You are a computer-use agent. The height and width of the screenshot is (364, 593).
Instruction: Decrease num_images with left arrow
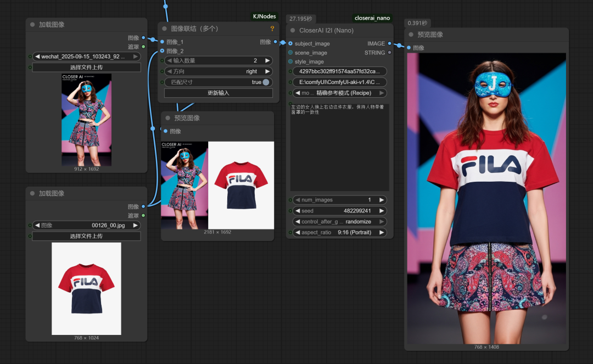point(298,200)
